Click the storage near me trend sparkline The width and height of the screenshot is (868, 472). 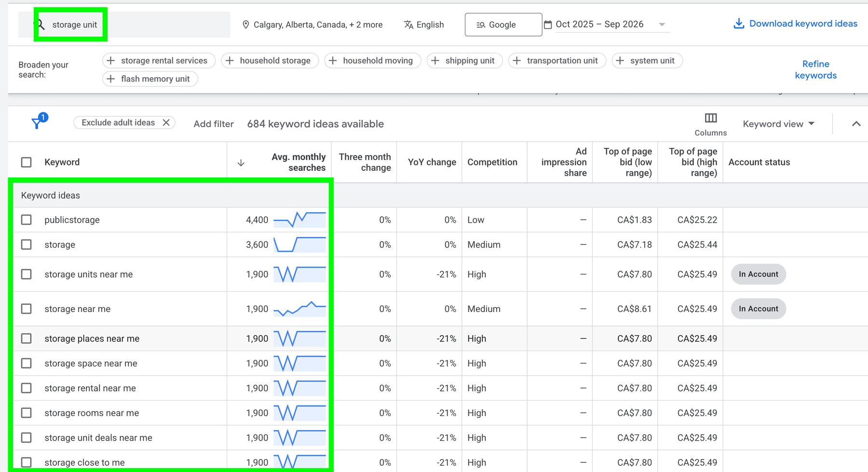[299, 309]
